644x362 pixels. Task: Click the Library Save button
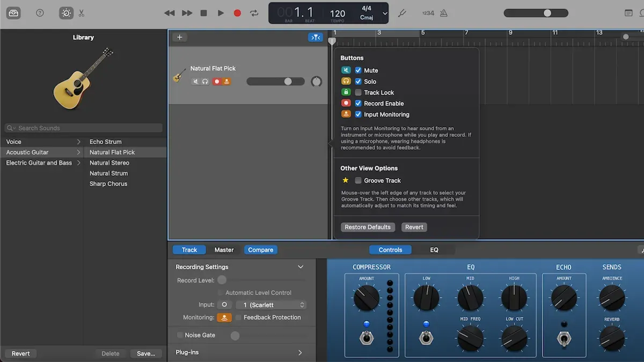point(146,353)
